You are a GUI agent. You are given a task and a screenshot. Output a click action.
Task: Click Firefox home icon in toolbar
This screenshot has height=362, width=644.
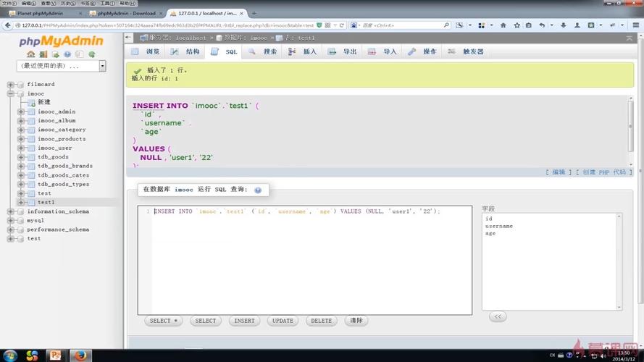503,25
